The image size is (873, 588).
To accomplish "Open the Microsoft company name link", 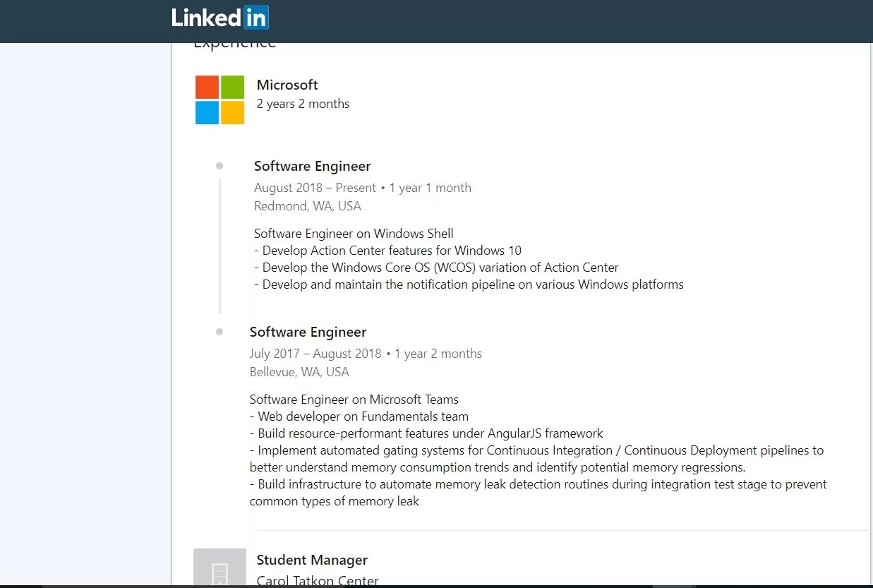I will 287,85.
